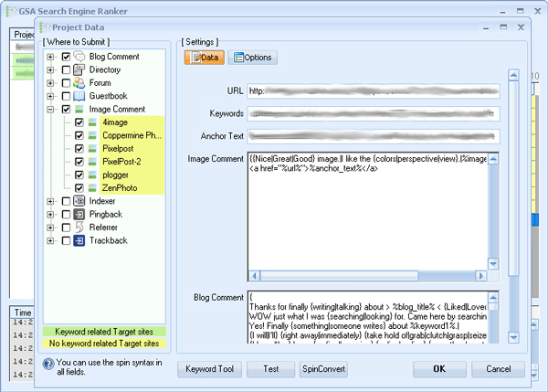Confirm with the OK button
Image resolution: width=548 pixels, height=392 pixels.
[x=439, y=369]
